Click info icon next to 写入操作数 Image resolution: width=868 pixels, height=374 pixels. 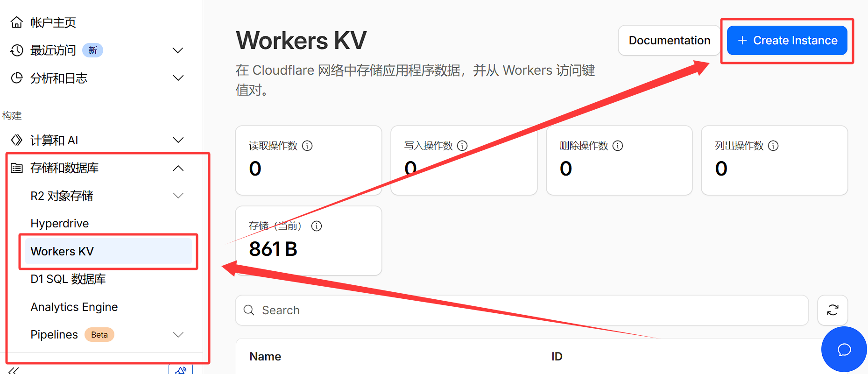[x=462, y=146]
